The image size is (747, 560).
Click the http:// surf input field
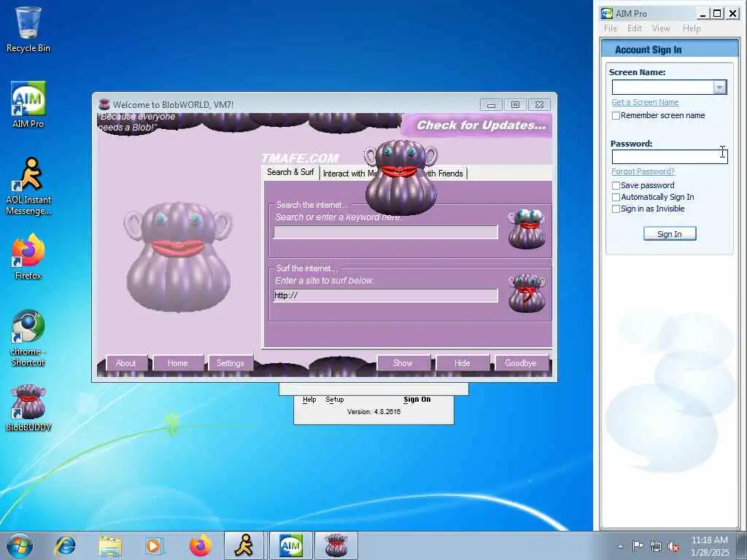click(385, 295)
